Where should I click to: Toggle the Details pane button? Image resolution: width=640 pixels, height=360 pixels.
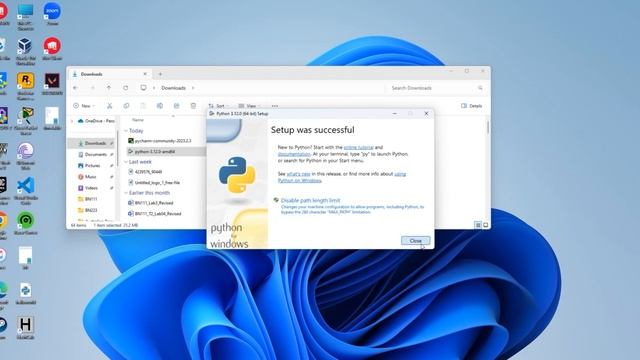[x=472, y=106]
